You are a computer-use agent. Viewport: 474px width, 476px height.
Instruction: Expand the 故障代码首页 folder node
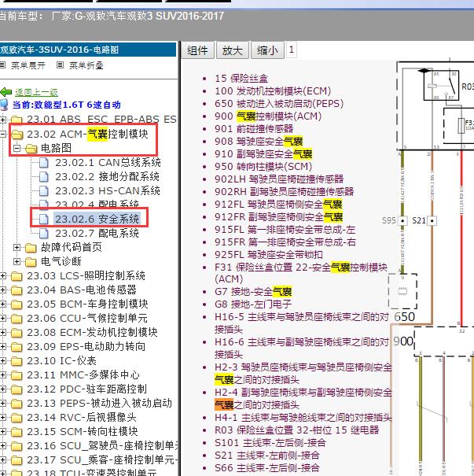tap(17, 248)
